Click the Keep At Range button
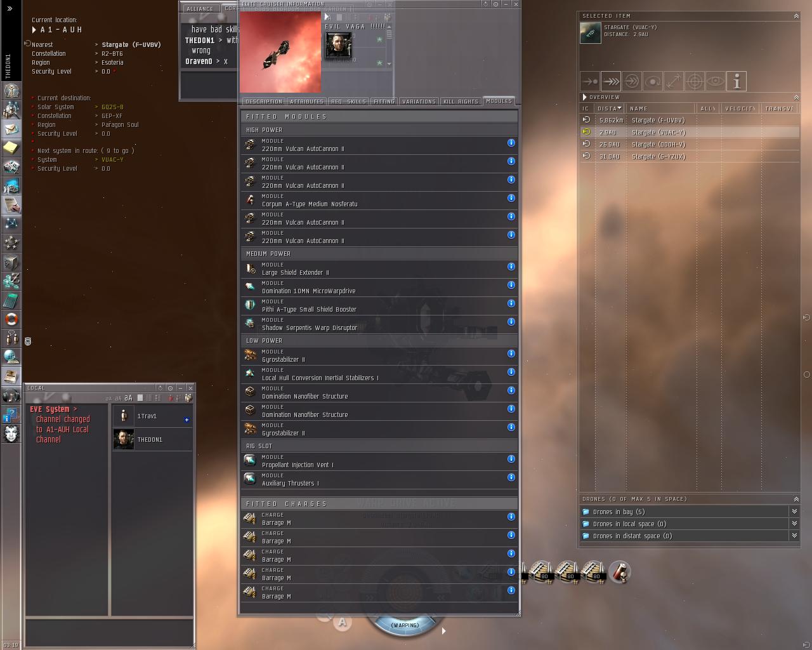 click(x=674, y=81)
